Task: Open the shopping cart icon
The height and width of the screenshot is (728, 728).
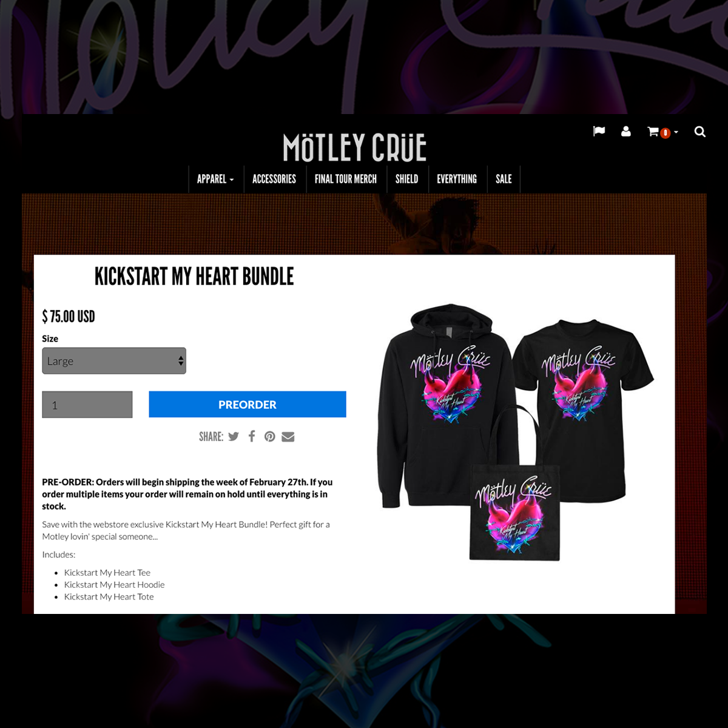Action: click(x=653, y=132)
